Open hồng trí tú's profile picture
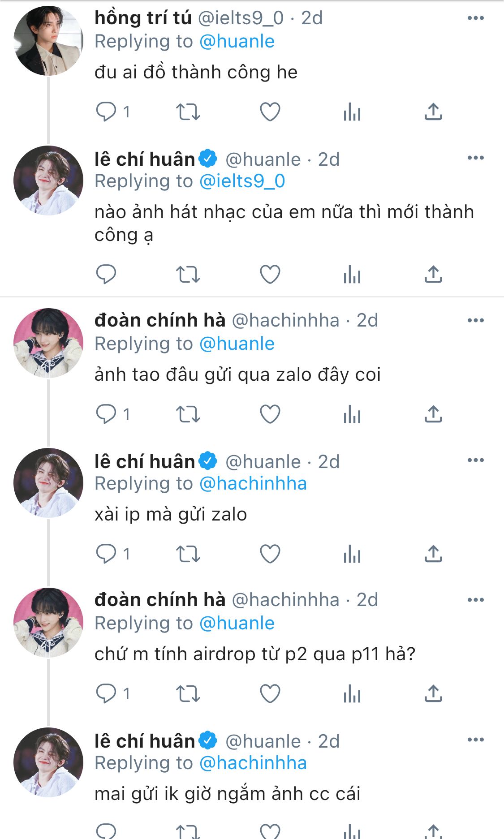504x839 pixels. tap(48, 41)
